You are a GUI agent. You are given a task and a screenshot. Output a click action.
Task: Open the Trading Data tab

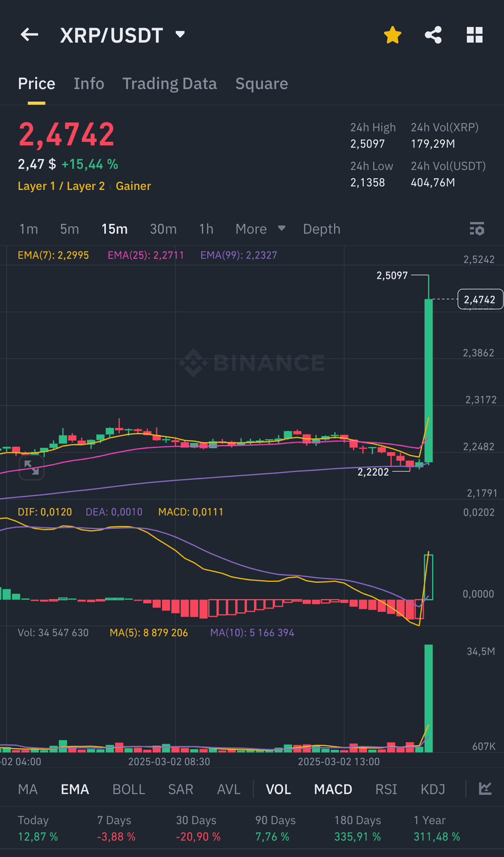click(170, 83)
